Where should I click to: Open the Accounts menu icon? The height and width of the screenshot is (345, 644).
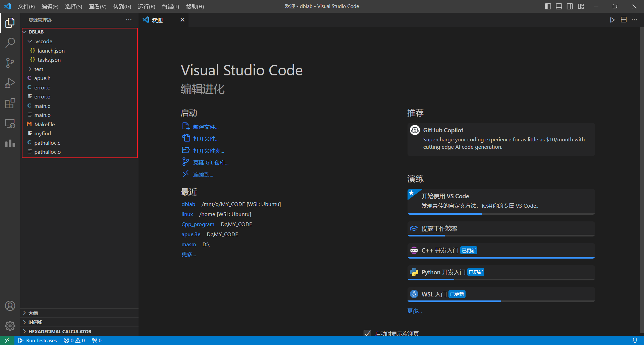(10, 306)
